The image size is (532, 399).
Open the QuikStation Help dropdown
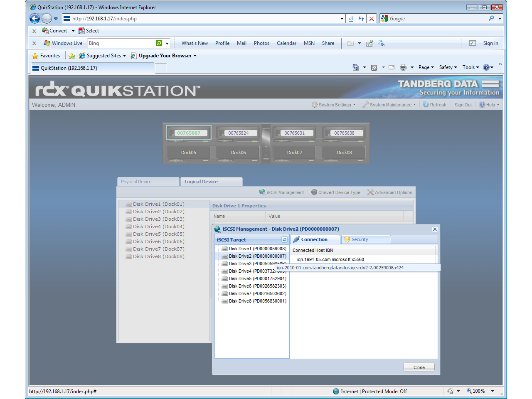489,105
